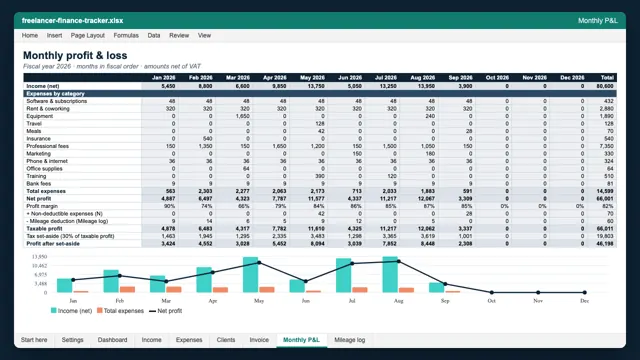Click the Software & subscriptions row label
Viewport: 640px width, 360px height.
pos(57,101)
